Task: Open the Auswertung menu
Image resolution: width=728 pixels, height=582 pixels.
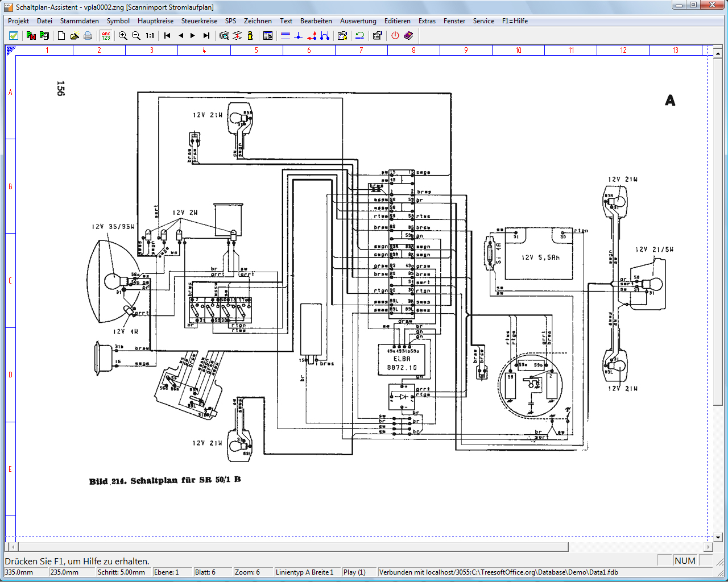Action: pyautogui.click(x=358, y=21)
